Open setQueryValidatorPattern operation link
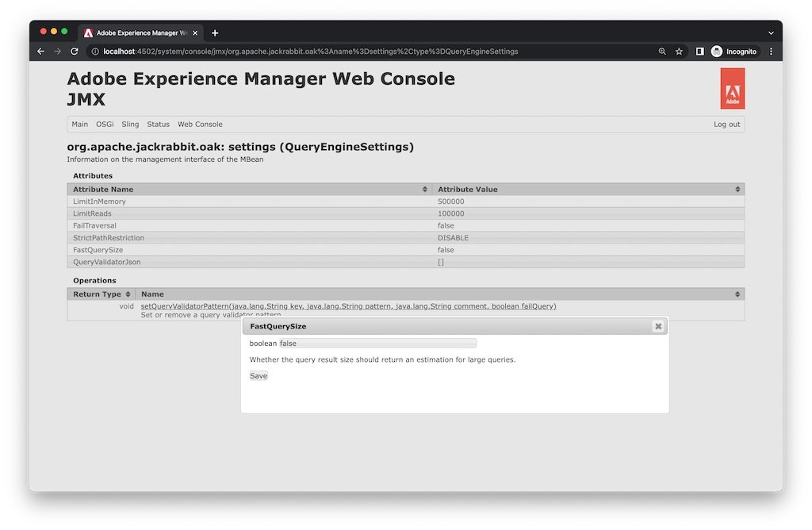The width and height of the screenshot is (812, 530). tap(348, 306)
